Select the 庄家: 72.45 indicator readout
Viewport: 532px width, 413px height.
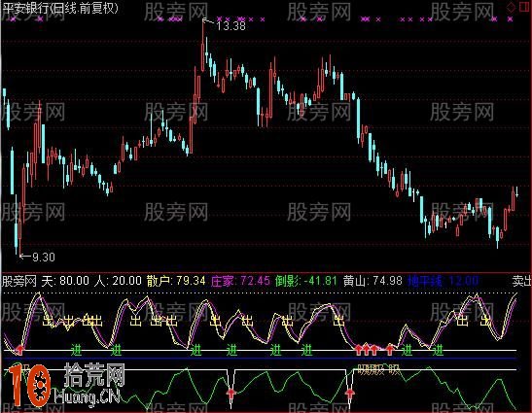coord(240,281)
